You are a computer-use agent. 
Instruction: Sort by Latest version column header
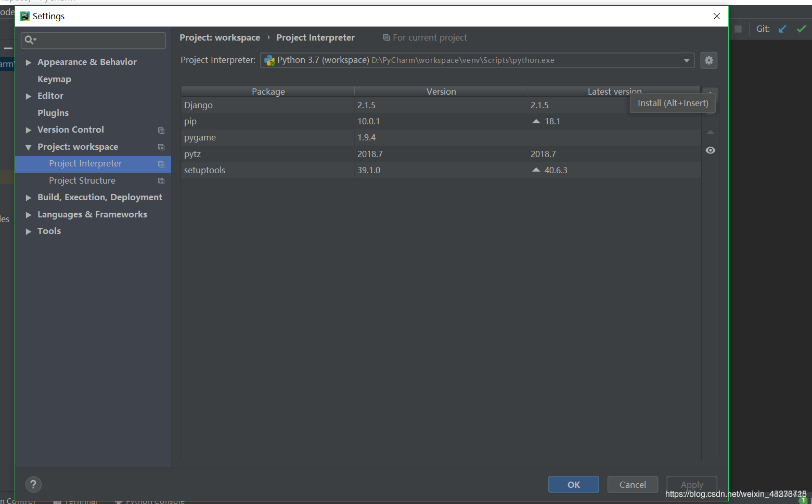point(614,92)
